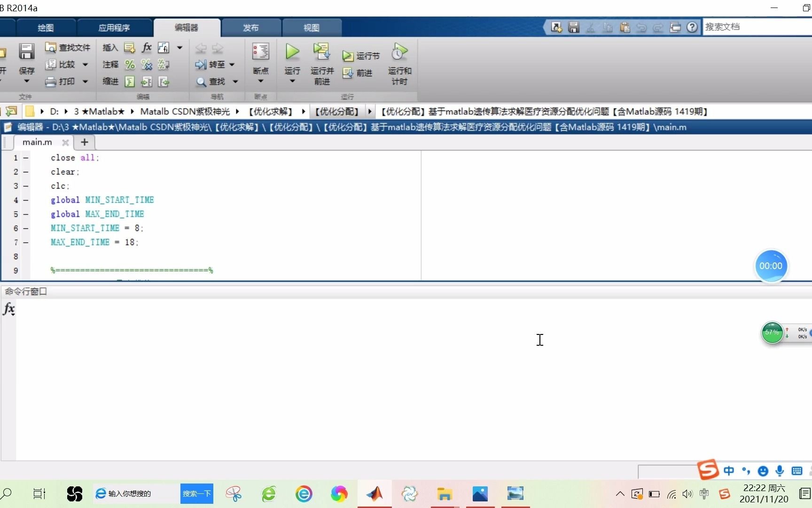Screen dimensions: 812x508
Task: Expand the Run (运行) dropdown arrow
Action: pyautogui.click(x=292, y=81)
